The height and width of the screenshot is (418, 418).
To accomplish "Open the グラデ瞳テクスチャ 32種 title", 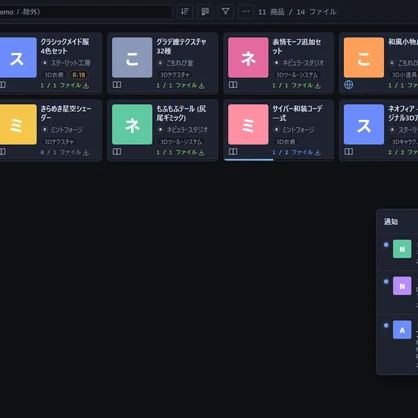I will pyautogui.click(x=181, y=46).
